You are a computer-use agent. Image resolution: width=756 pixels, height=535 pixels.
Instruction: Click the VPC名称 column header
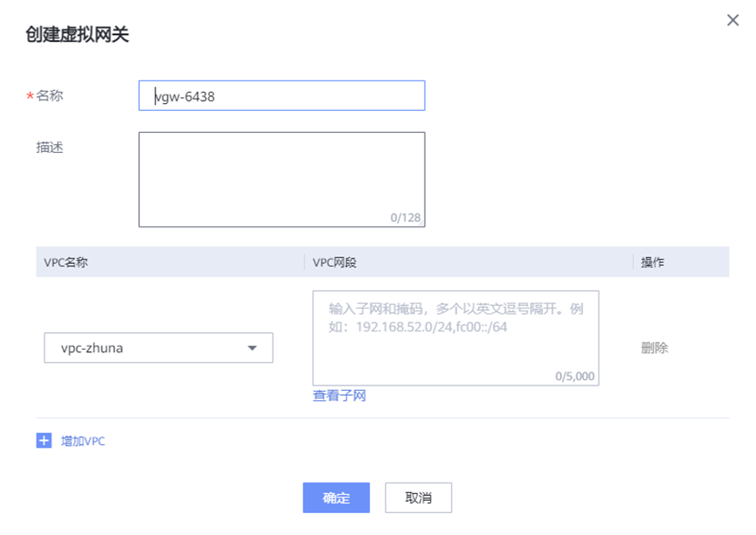pos(66,262)
